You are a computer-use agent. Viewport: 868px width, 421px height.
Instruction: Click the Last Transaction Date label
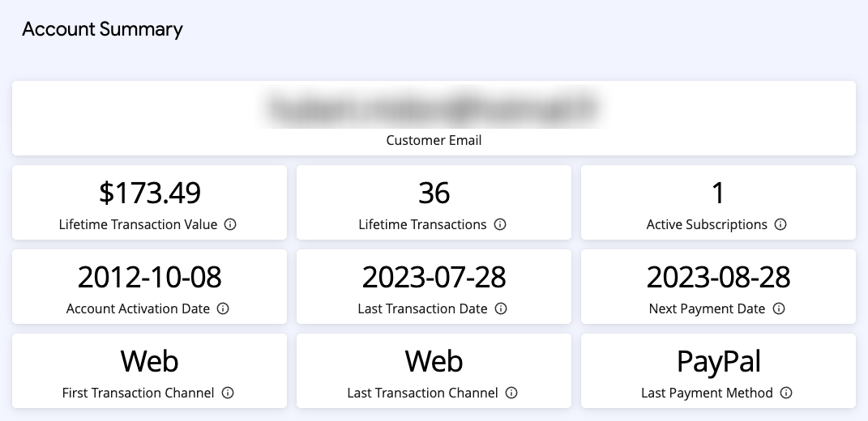[422, 308]
